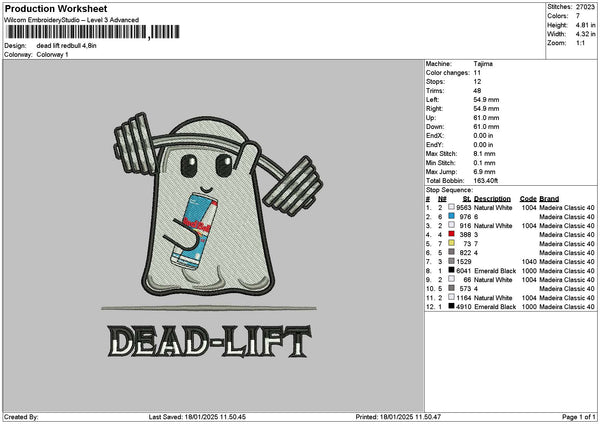Click 'Emerald Black' in stop row 8
Screen dimensions: 600x424
(x=495, y=271)
